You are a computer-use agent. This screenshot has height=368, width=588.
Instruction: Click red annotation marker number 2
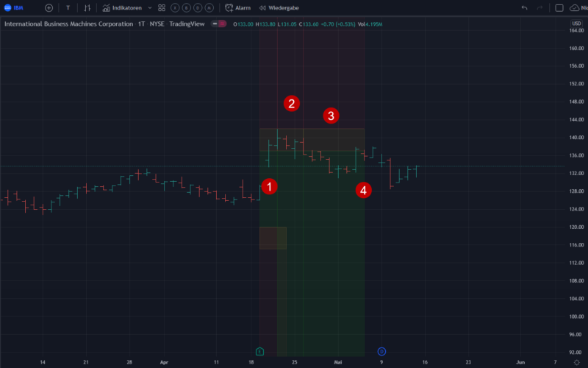coord(293,103)
